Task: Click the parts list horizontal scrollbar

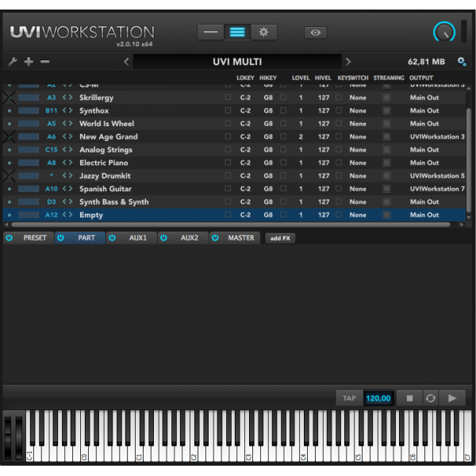Action: click(231, 225)
